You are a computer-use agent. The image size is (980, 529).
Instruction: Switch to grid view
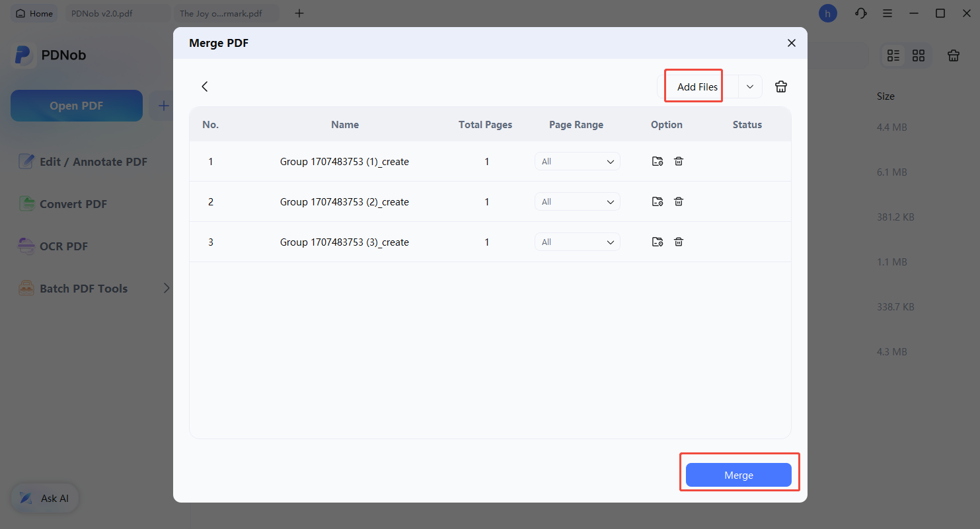(x=919, y=55)
